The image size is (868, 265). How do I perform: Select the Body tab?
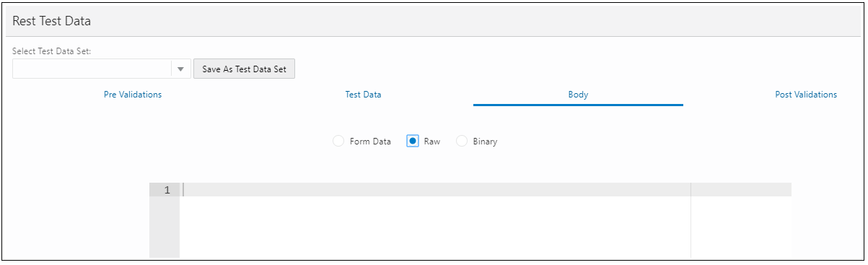tap(578, 95)
